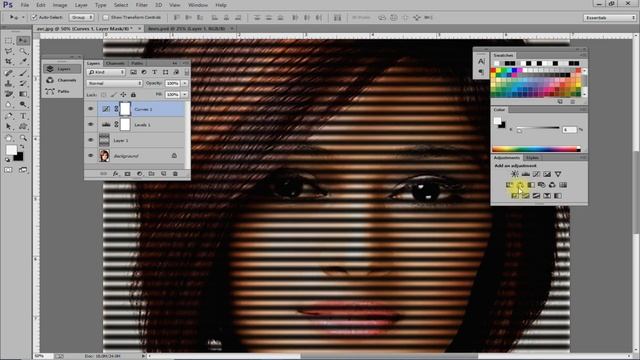The height and width of the screenshot is (360, 640).
Task: Hide the Background layer
Action: 91,156
